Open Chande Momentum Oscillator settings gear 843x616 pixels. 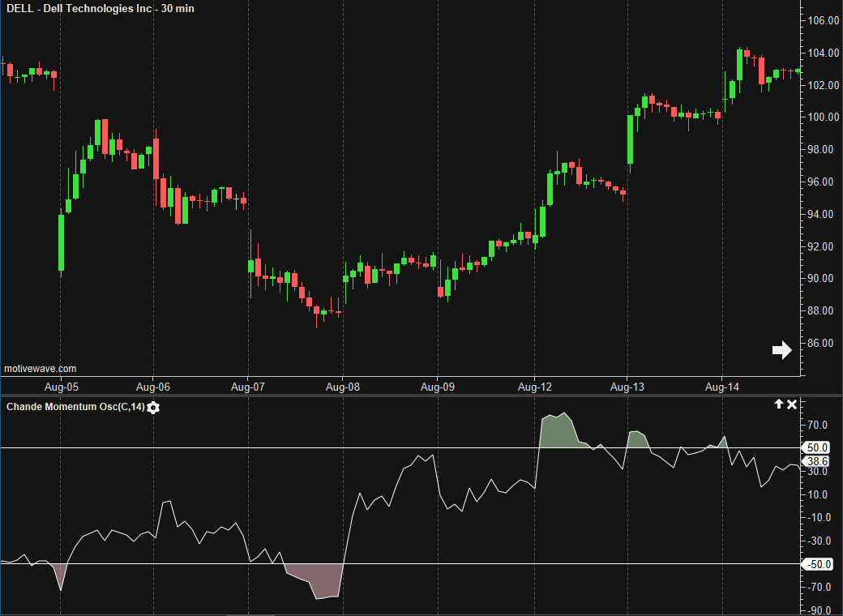coord(153,407)
